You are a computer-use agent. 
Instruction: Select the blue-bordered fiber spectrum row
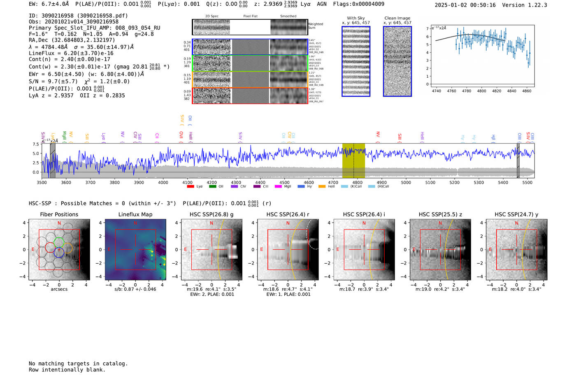(x=250, y=47)
